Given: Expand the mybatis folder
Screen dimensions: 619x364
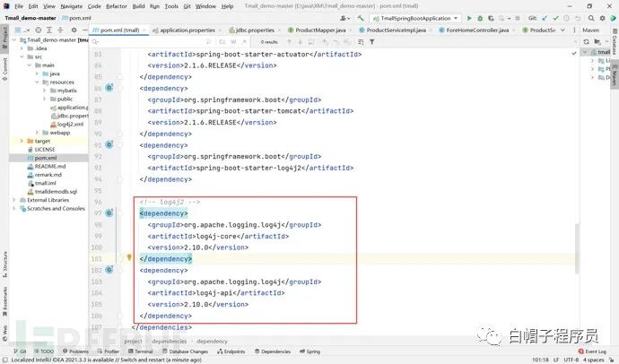Looking at the screenshot, I should click(44, 91).
